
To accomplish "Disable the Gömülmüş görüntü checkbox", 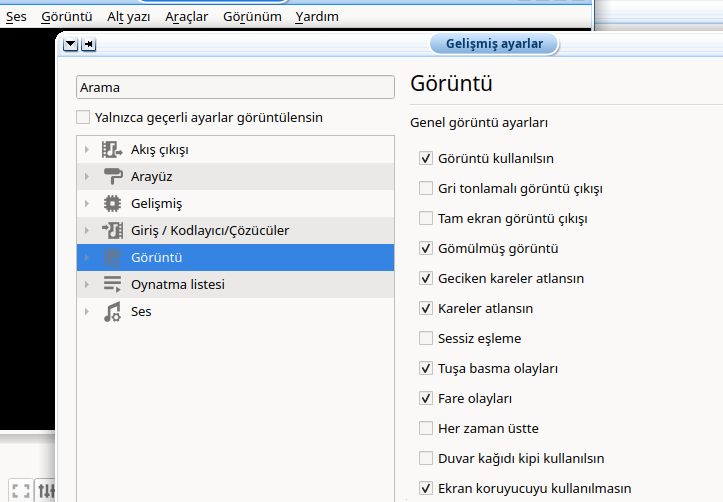I will [426, 248].
